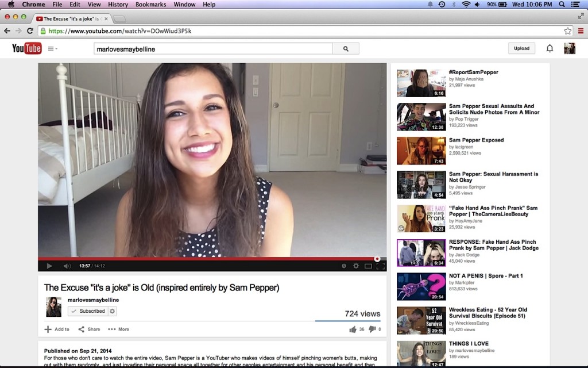Click the Upload button
The width and height of the screenshot is (588, 368).
521,48
